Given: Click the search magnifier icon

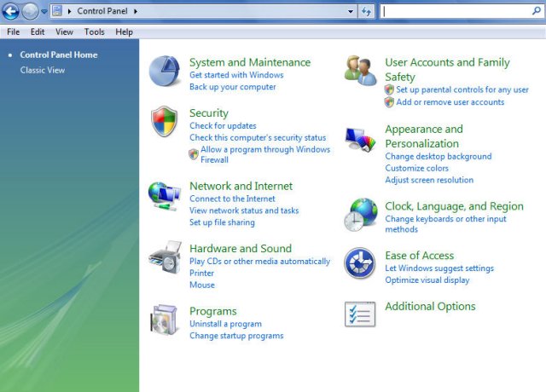Looking at the screenshot, I should (537, 11).
